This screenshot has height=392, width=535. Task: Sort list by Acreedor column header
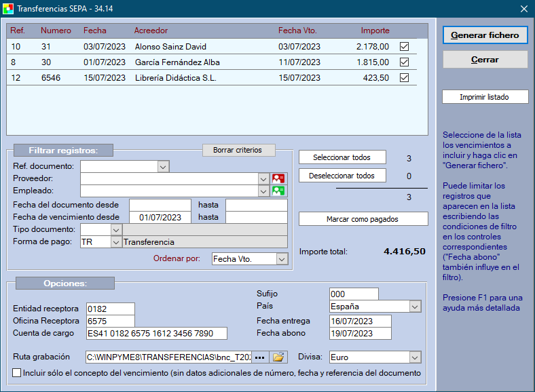point(151,31)
